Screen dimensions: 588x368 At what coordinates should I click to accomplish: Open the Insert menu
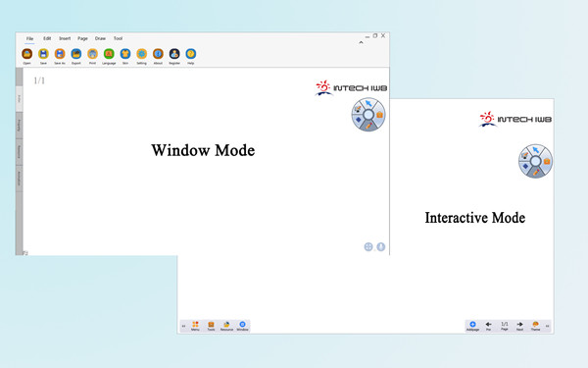point(65,38)
